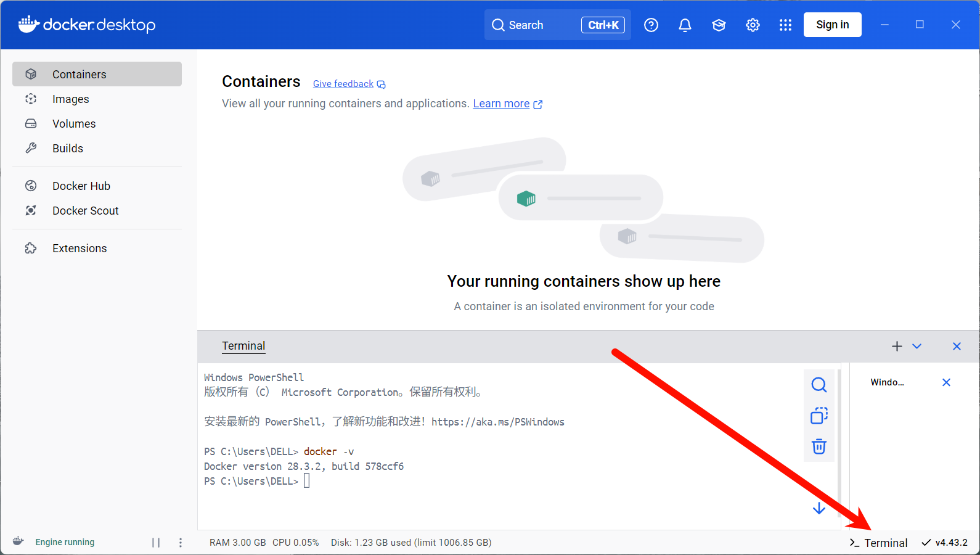Close the Docker Desktop window
980x555 pixels.
point(955,25)
